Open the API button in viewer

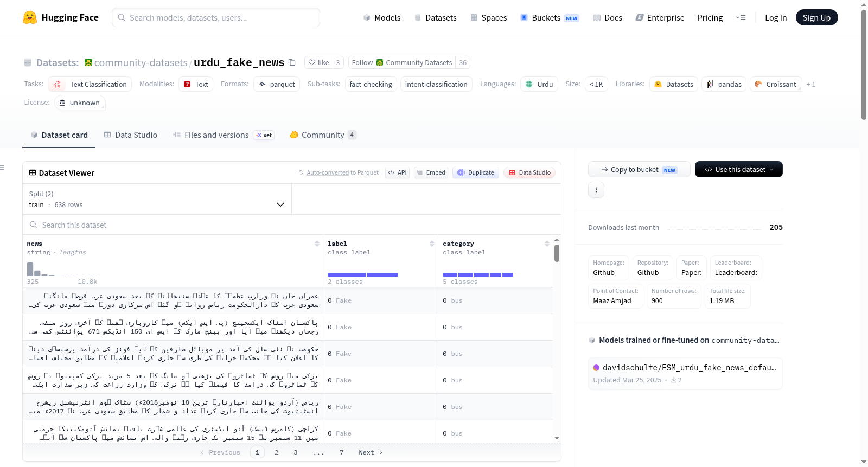(397, 172)
